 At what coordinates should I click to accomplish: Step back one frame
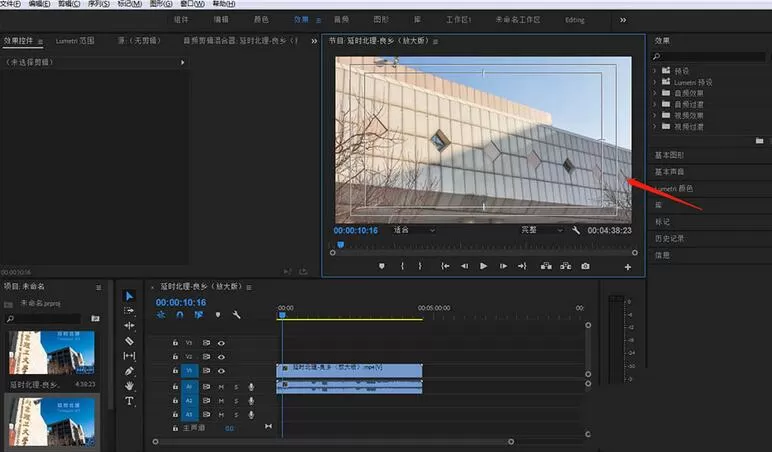[464, 266]
